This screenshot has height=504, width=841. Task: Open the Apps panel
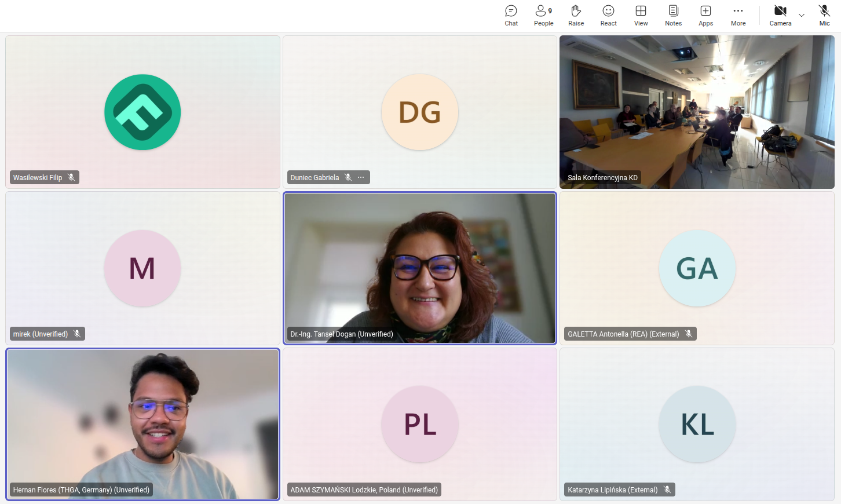tap(705, 16)
